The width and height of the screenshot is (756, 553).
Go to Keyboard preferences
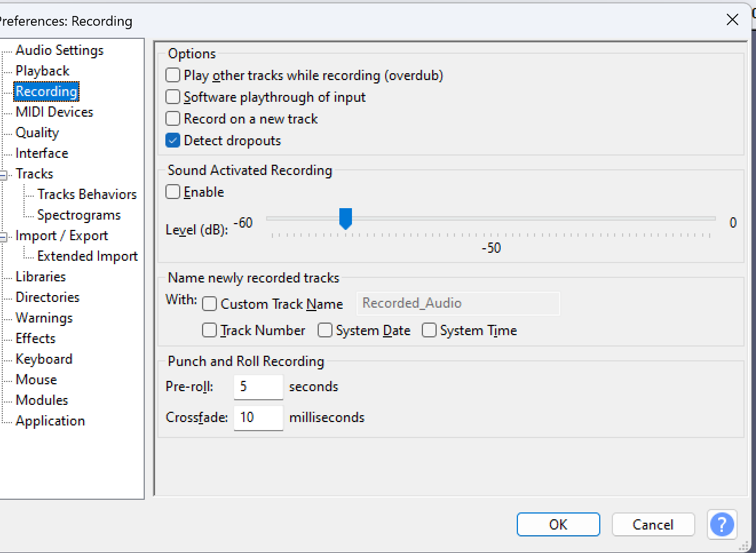[44, 359]
